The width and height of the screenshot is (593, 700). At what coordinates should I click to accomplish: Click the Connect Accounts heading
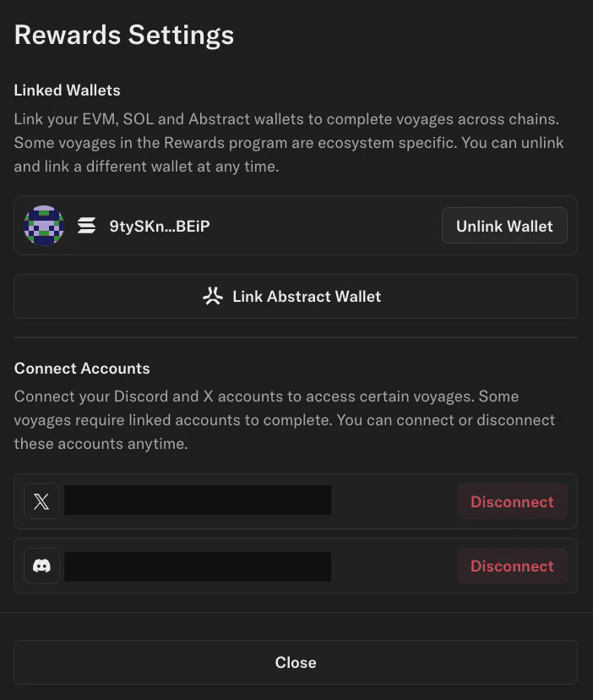point(82,369)
